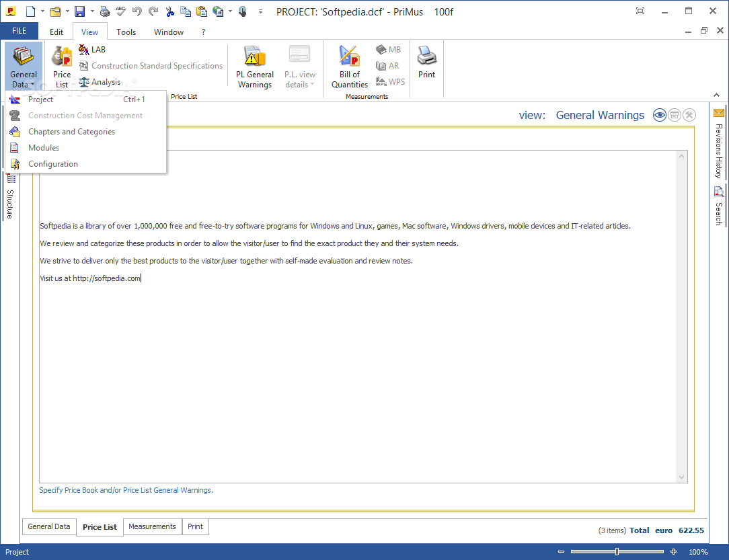Select Modules from the dropdown menu

click(x=85, y=148)
